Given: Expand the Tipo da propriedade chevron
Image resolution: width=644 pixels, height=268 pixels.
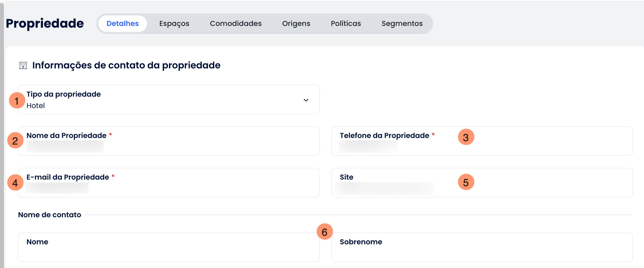Looking at the screenshot, I should tap(306, 100).
